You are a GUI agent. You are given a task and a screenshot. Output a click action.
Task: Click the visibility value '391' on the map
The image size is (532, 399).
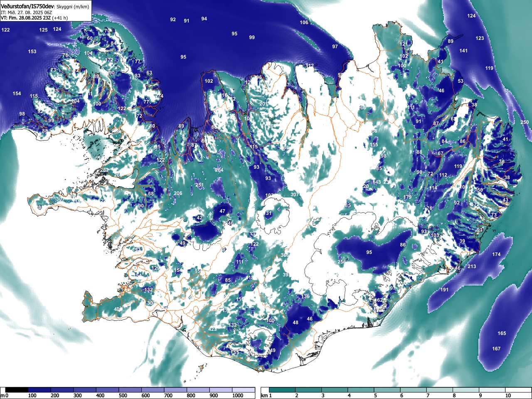click(x=286, y=275)
